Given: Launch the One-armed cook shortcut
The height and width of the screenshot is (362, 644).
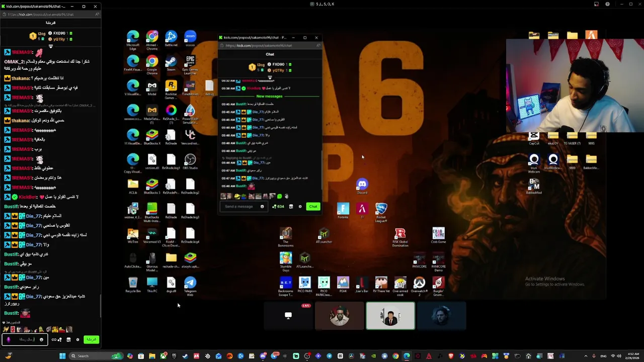Looking at the screenshot, I should pyautogui.click(x=400, y=286).
